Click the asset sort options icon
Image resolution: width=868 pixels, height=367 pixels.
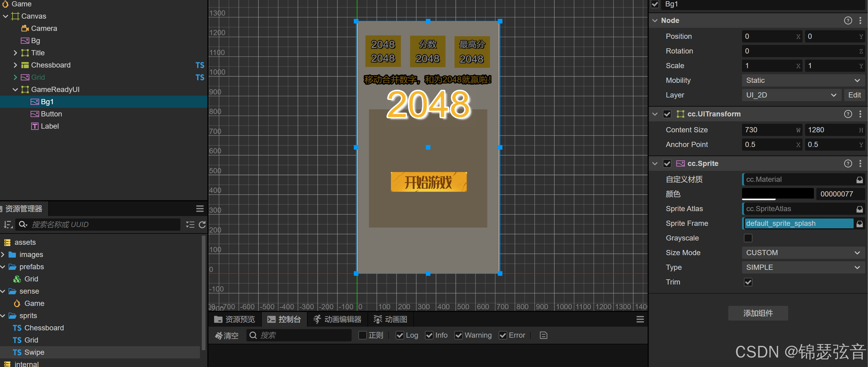(x=8, y=225)
